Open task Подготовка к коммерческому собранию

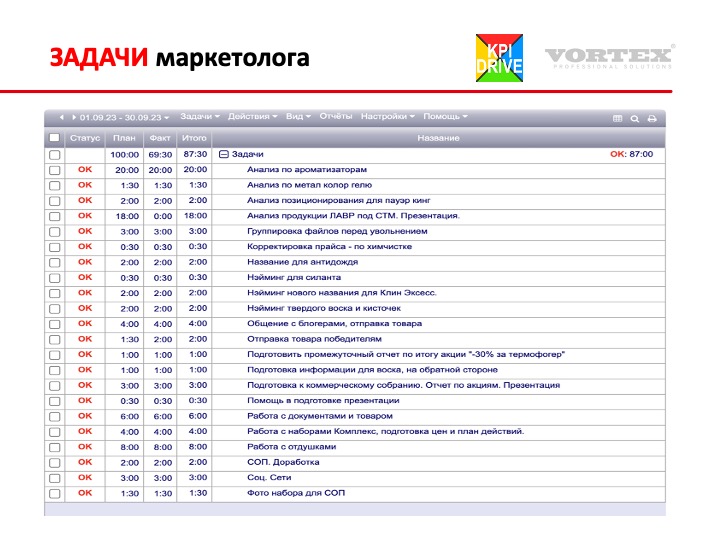coord(404,385)
